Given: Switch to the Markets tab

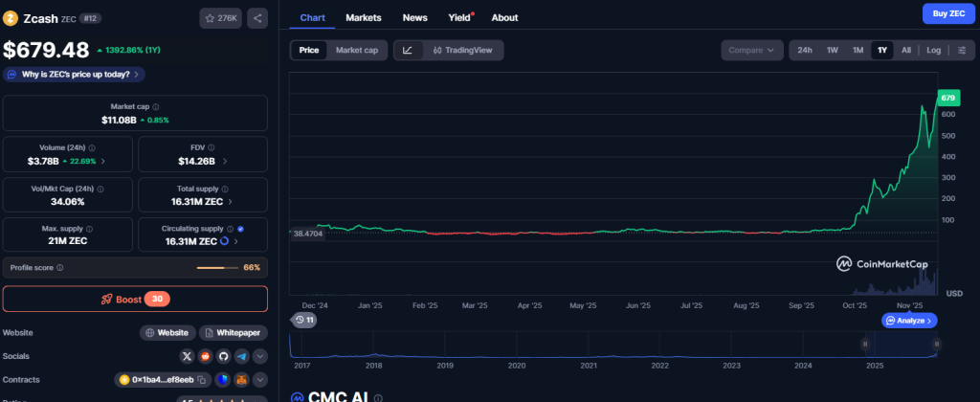Looking at the screenshot, I should 363,17.
